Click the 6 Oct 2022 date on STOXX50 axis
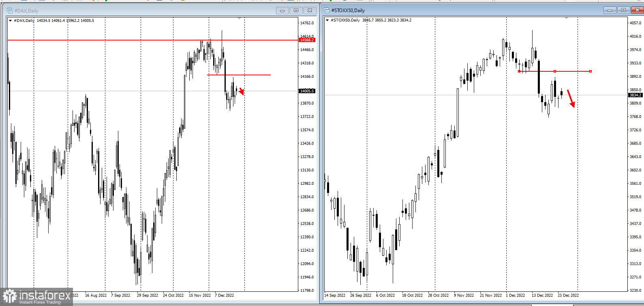The image size is (644, 306). click(x=385, y=295)
